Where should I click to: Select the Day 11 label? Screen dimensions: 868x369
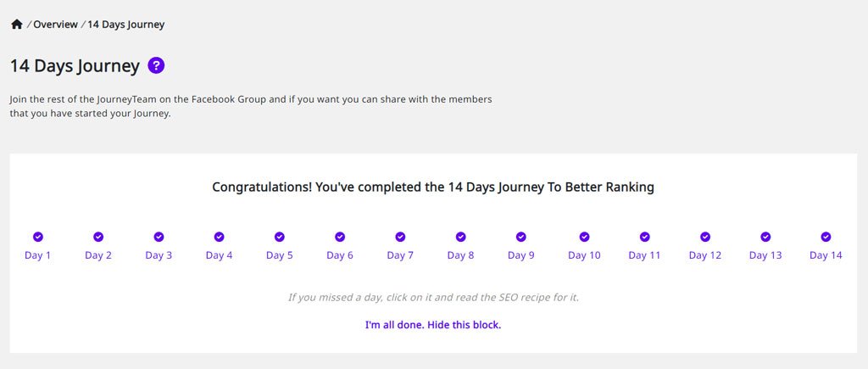coord(644,255)
